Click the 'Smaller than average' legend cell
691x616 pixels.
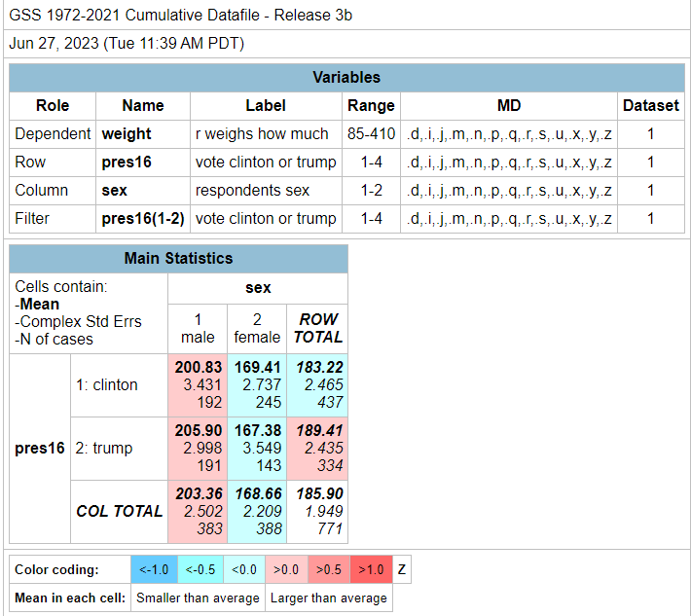click(198, 598)
